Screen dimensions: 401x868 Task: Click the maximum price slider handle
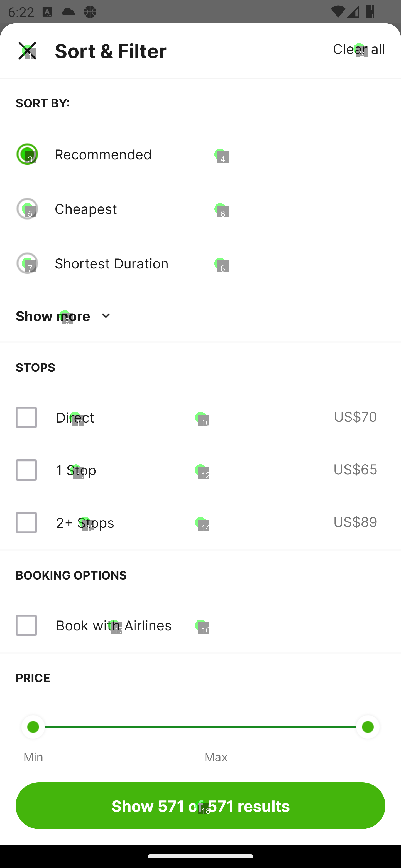(368, 727)
